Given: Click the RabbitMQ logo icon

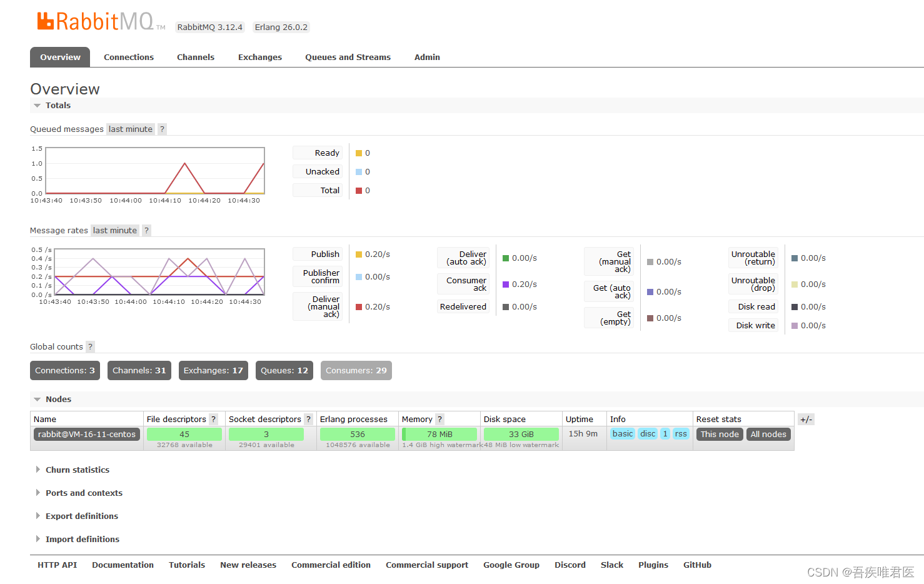Looking at the screenshot, I should pyautogui.click(x=46, y=21).
